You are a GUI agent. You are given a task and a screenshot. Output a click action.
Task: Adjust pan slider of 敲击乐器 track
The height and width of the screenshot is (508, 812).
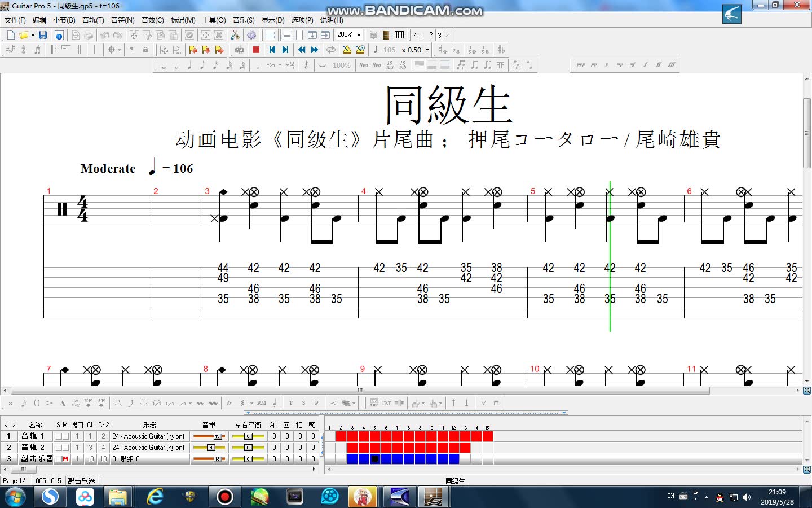coord(248,459)
